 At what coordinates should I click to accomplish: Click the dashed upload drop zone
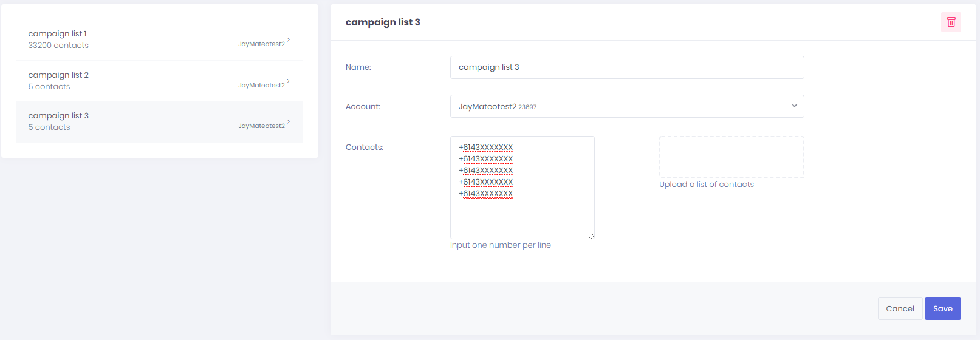point(732,157)
